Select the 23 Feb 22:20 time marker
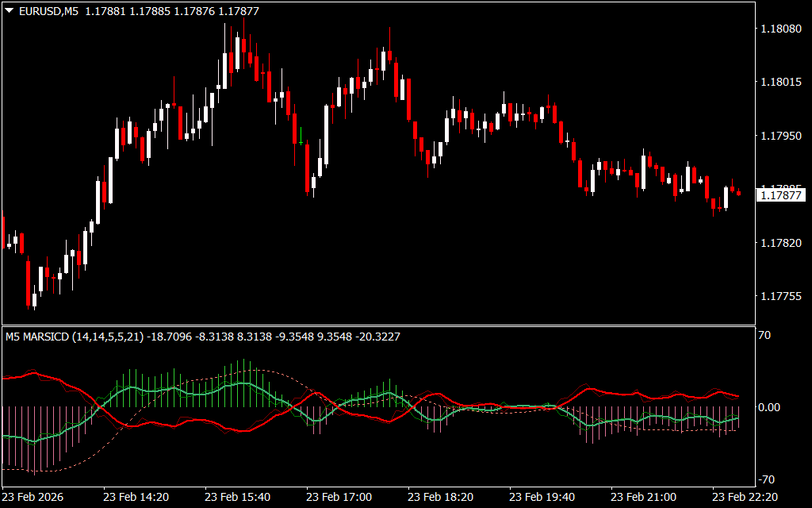Viewport: 812px width, 508px height. (x=745, y=497)
